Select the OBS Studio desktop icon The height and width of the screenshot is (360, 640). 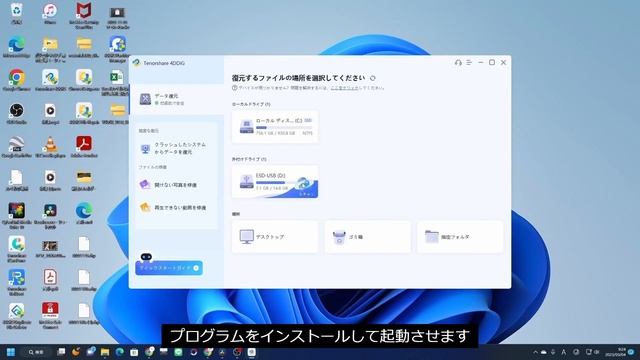16,113
